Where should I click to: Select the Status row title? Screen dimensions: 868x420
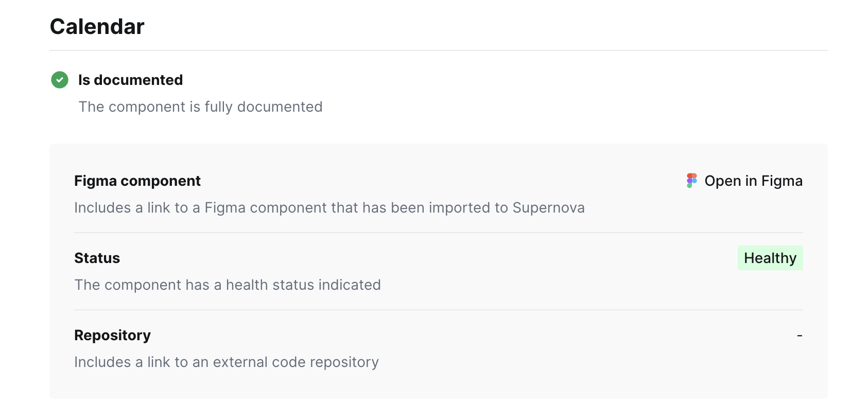[97, 258]
